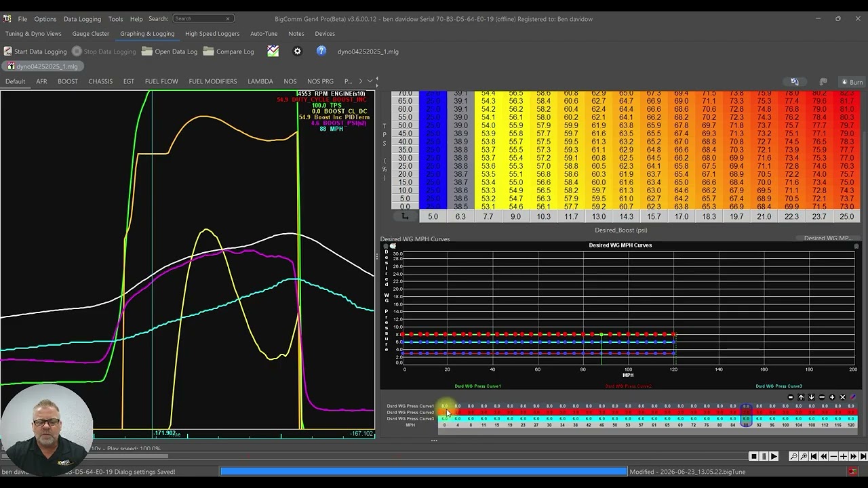Click the decrement minus icon above curve table

(822, 397)
